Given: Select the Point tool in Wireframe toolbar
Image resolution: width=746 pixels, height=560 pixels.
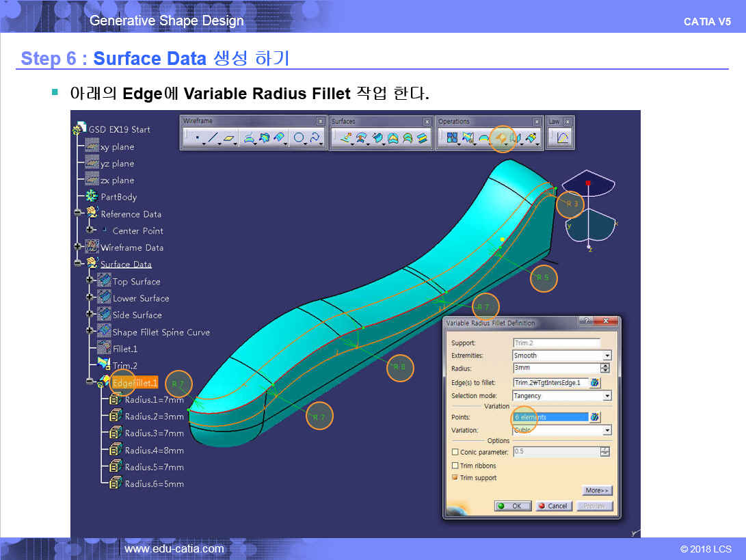Looking at the screenshot, I should pos(197,138).
